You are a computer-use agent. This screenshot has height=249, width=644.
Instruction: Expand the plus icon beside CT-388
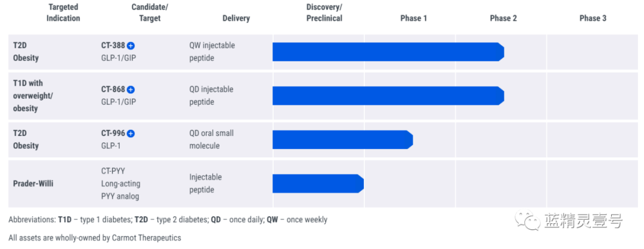[x=131, y=45]
